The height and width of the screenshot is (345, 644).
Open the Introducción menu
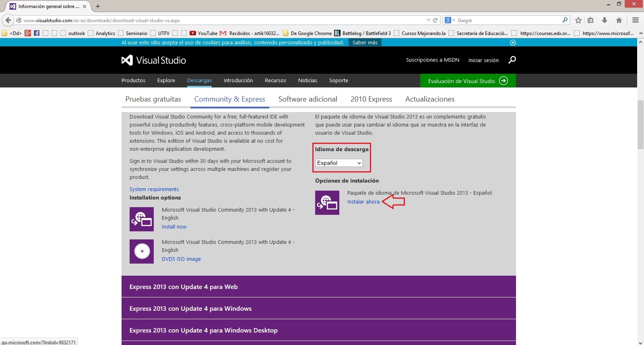[238, 81]
